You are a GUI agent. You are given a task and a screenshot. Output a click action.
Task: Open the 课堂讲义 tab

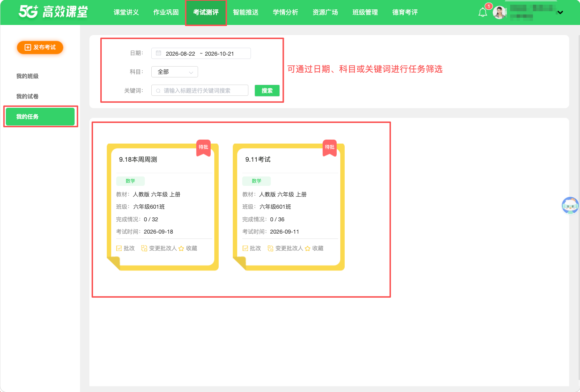pyautogui.click(x=126, y=12)
